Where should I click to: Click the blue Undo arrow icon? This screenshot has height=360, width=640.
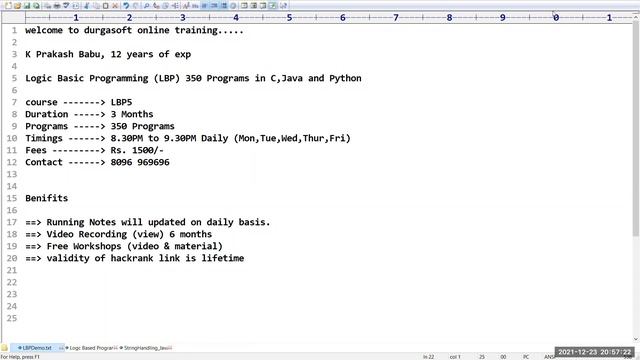[126, 6]
